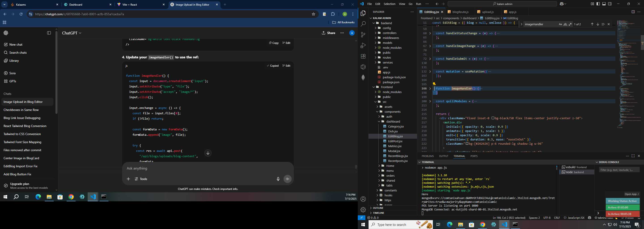
Task: Add attachment with plus button
Action: 128,179
